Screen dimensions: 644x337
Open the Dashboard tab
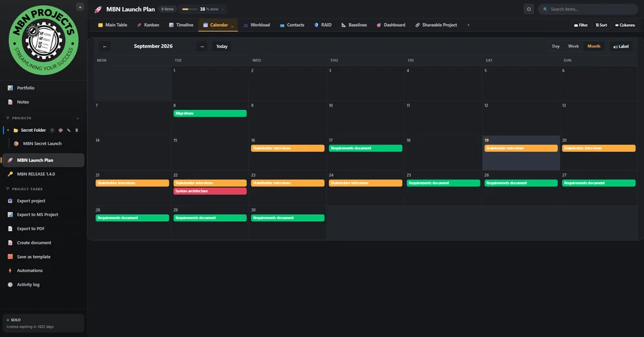coord(391,25)
